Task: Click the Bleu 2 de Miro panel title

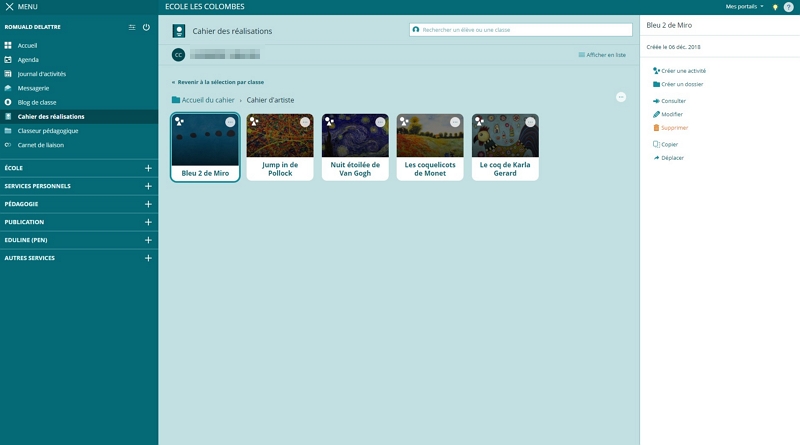Action: [x=669, y=25]
